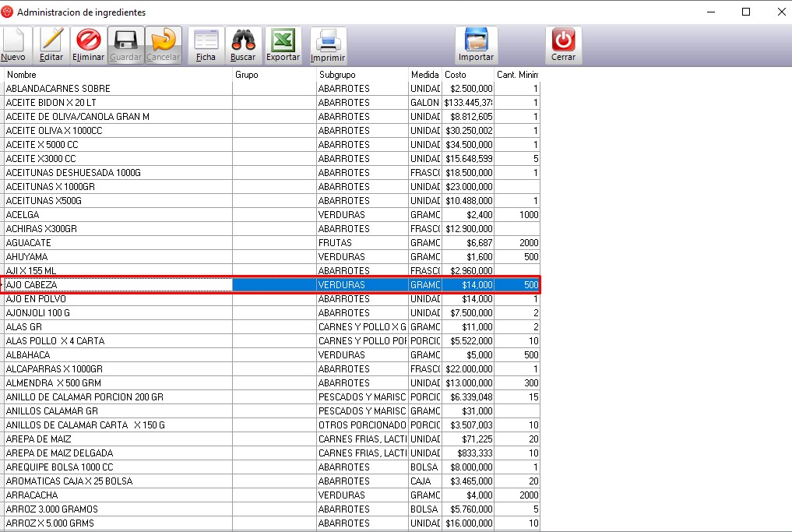Click the Nuevo toolbar icon
Image resolution: width=792 pixels, height=532 pixels.
[x=14, y=45]
